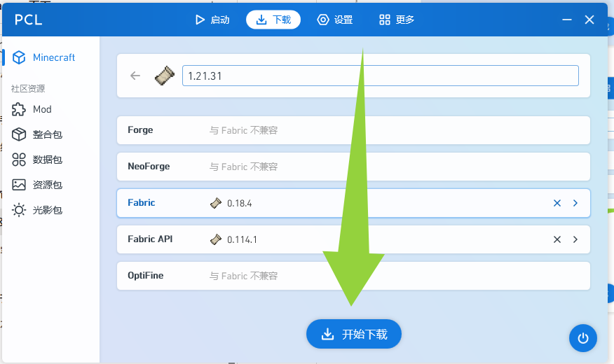614x364 pixels.
Task: Click the version name field showing 1.21.31
Action: click(380, 76)
